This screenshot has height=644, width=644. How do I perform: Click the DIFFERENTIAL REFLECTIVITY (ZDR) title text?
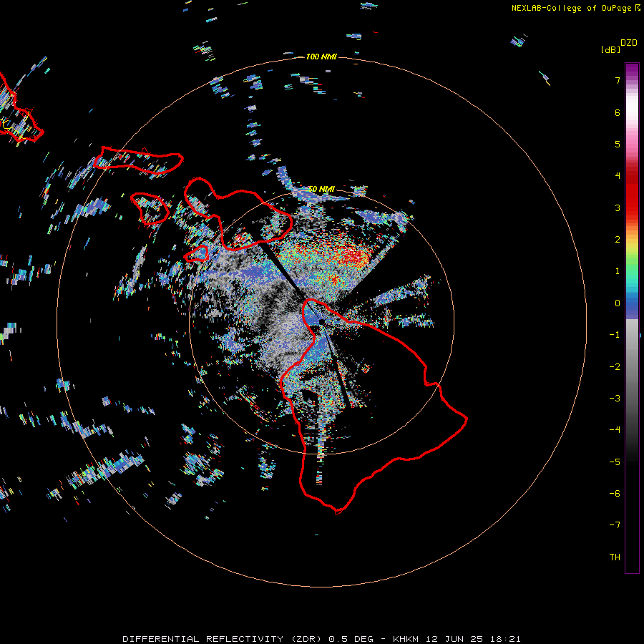pyautogui.click(x=222, y=639)
